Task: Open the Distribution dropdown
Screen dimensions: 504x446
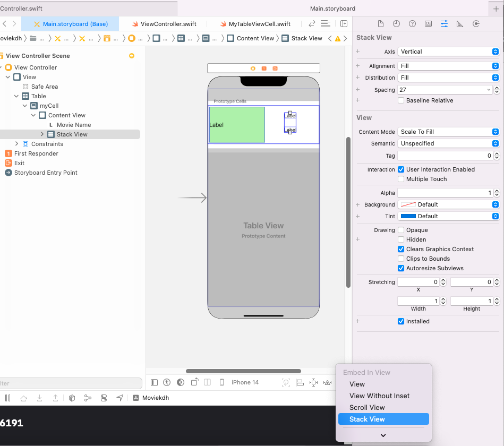Action: pyautogui.click(x=448, y=78)
